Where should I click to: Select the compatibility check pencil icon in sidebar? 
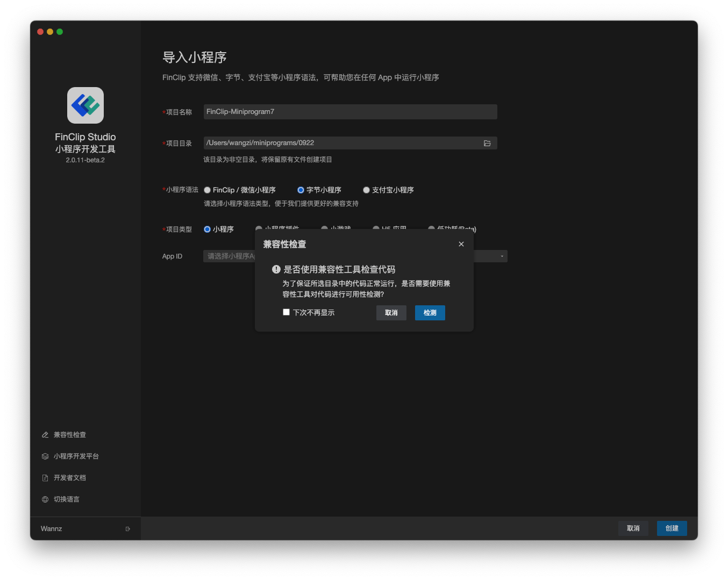click(45, 434)
